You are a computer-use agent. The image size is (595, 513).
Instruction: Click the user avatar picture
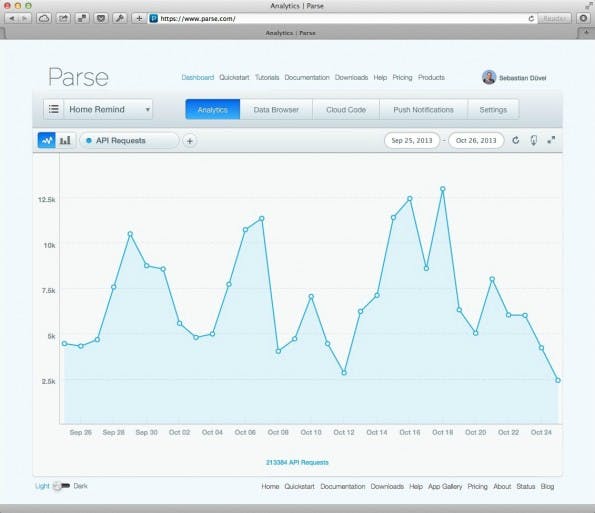489,77
